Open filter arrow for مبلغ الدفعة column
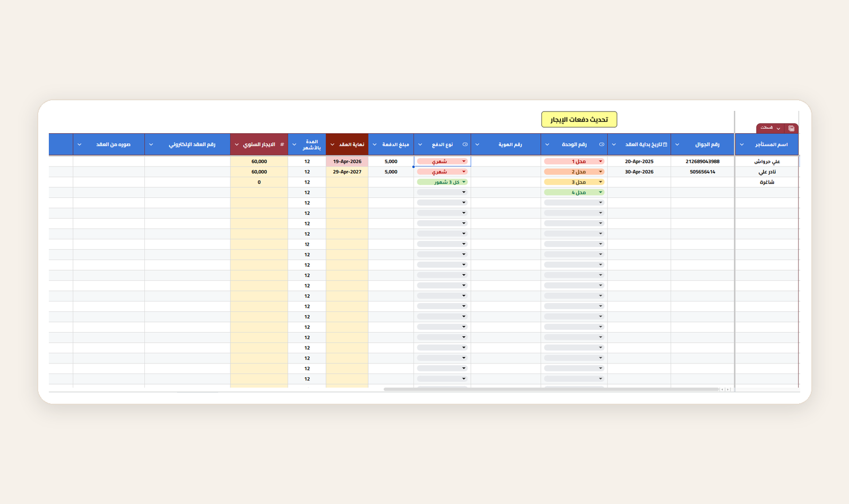 pyautogui.click(x=375, y=144)
